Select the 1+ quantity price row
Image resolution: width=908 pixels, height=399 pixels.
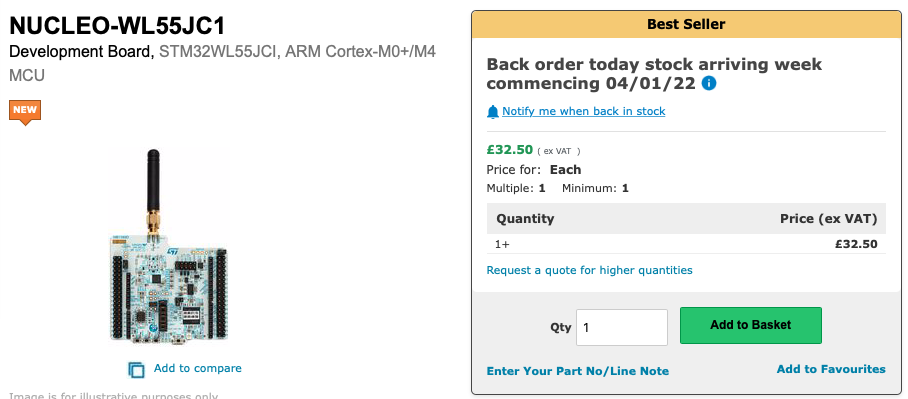pos(686,244)
